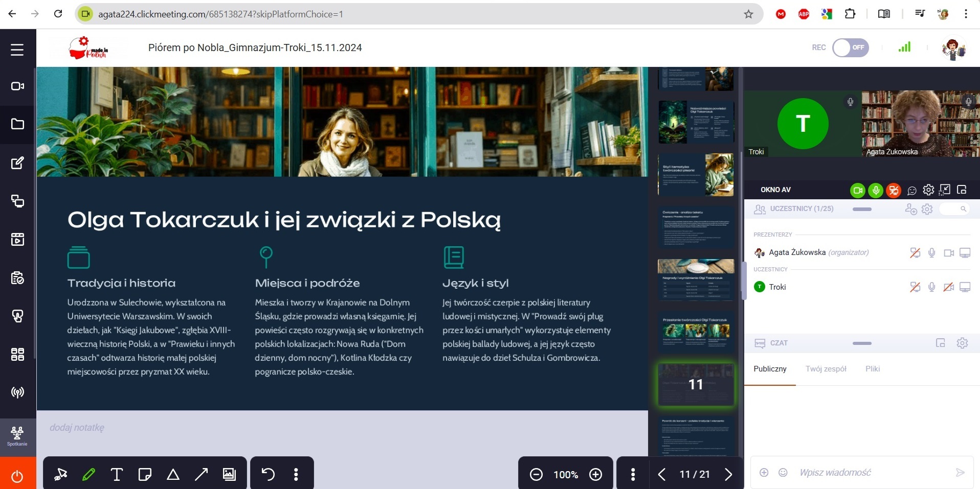The image size is (980, 489).
Task: Invite participants with the add person icon
Action: coord(910,209)
